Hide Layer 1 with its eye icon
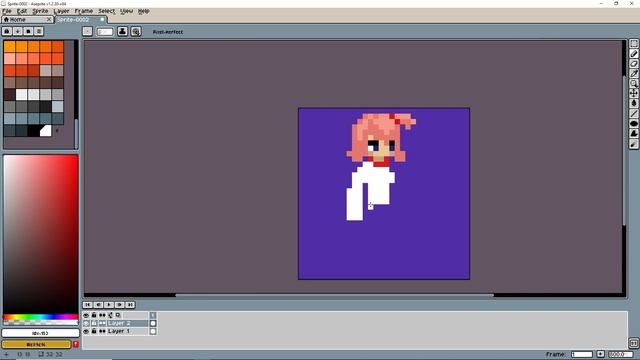This screenshot has width=640, height=360. 86,331
